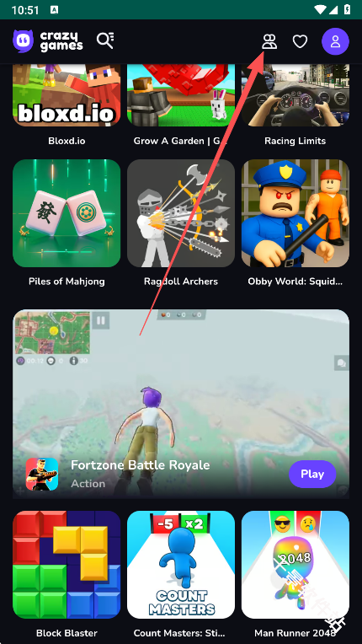The width and height of the screenshot is (362, 644).
Task: Tap the CrazyGames logo
Action: (x=48, y=41)
